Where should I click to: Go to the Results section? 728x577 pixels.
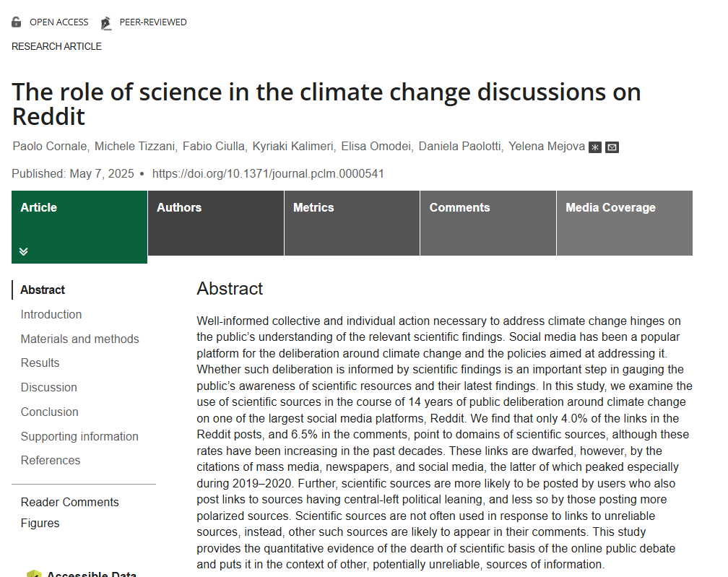pos(40,363)
